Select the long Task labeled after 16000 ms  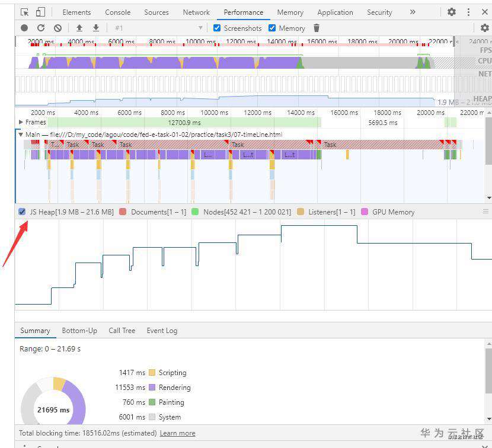[383, 145]
